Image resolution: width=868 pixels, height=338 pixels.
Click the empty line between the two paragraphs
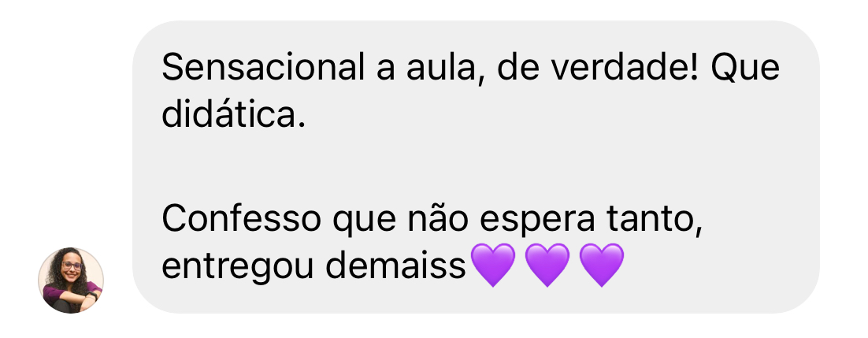pos(475,167)
